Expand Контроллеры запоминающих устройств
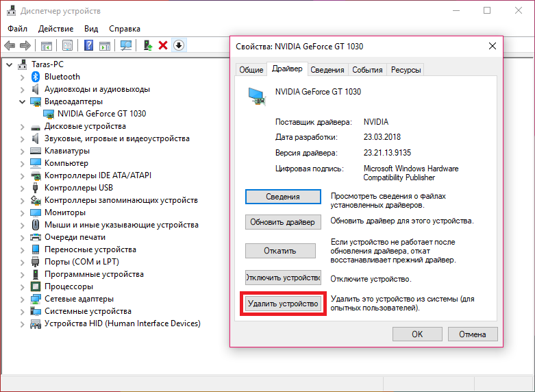Viewport: 535px width, 392px height. pos(22,200)
